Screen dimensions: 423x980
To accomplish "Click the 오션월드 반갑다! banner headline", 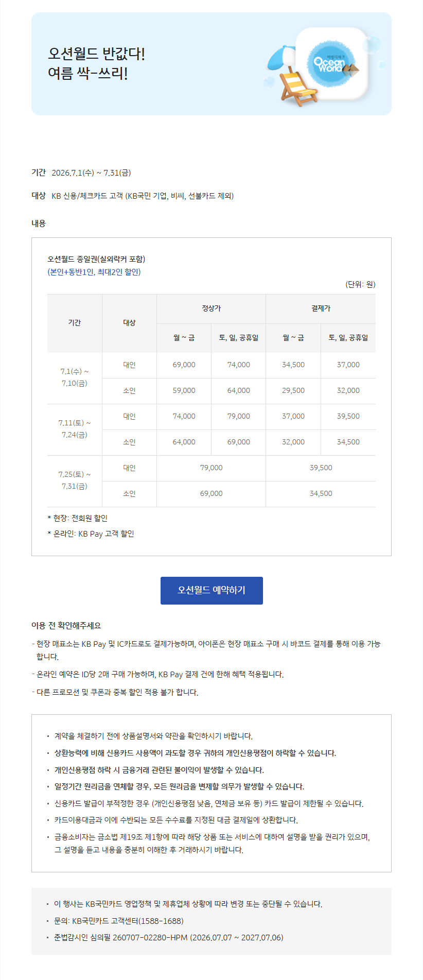I will [97, 54].
